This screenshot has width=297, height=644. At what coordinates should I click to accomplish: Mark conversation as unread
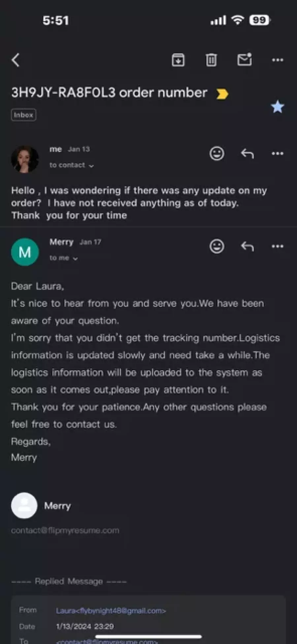[x=245, y=60]
